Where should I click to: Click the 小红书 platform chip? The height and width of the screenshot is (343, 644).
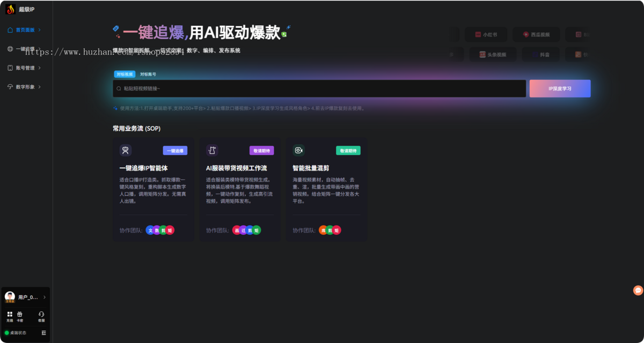click(x=486, y=34)
